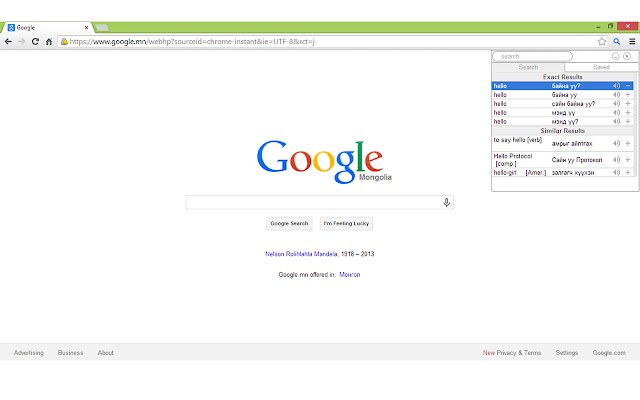The height and width of the screenshot is (400, 640).
Task: Save 'мэнд уу' row with plus icon
Action: (x=628, y=113)
